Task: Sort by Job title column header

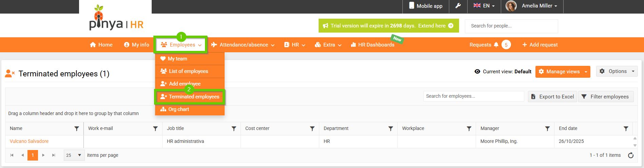Action: (x=175, y=128)
